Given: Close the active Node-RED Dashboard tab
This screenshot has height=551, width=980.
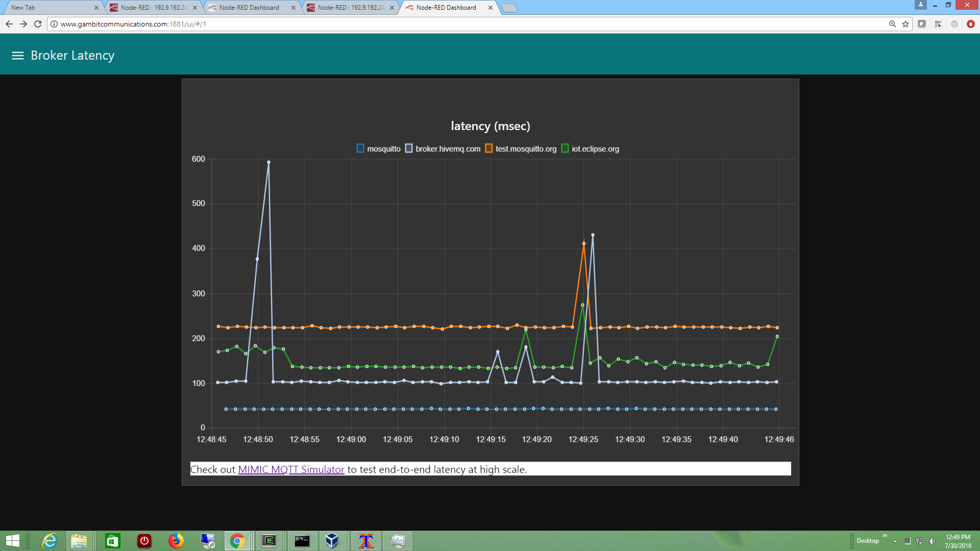Looking at the screenshot, I should click(491, 8).
